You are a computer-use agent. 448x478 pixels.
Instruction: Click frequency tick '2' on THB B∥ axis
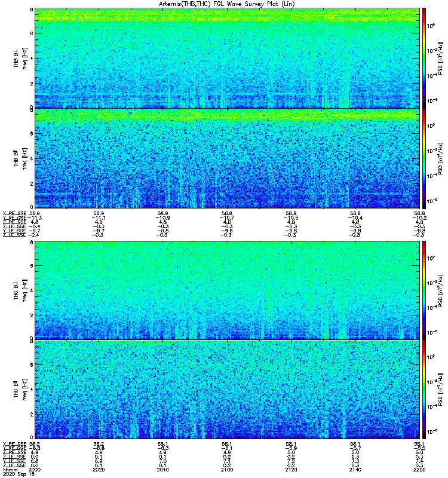click(x=32, y=184)
